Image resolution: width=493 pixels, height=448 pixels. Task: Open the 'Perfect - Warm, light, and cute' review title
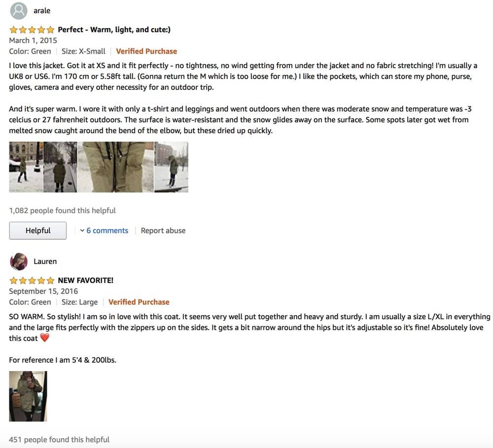point(114,30)
